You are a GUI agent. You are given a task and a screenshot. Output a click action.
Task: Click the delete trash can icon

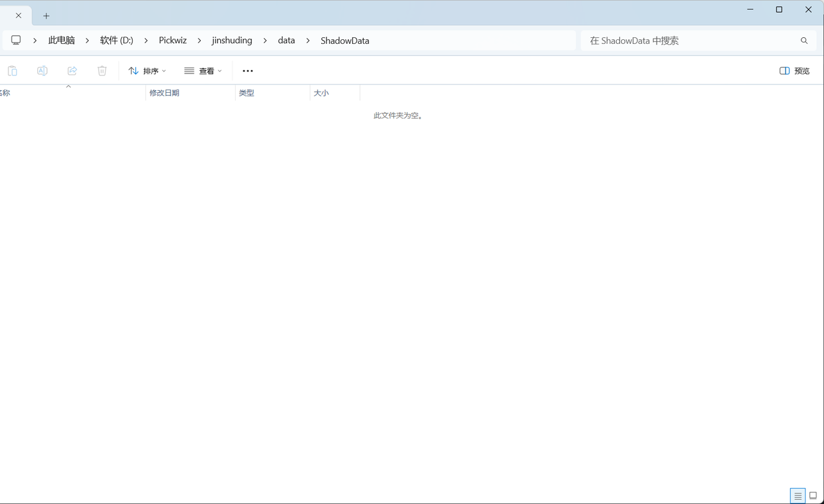102,71
